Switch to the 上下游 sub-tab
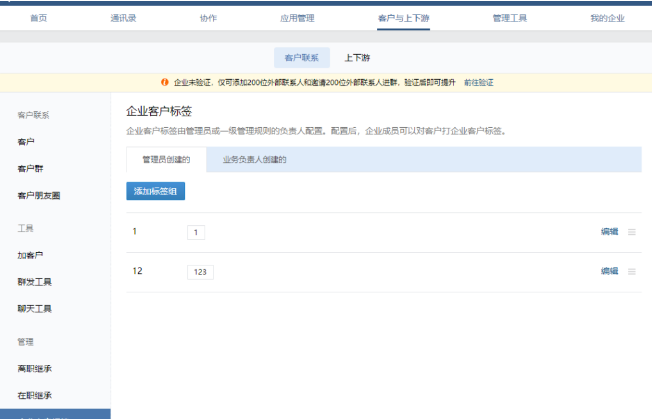Screen dimensions: 652x419 (357, 58)
